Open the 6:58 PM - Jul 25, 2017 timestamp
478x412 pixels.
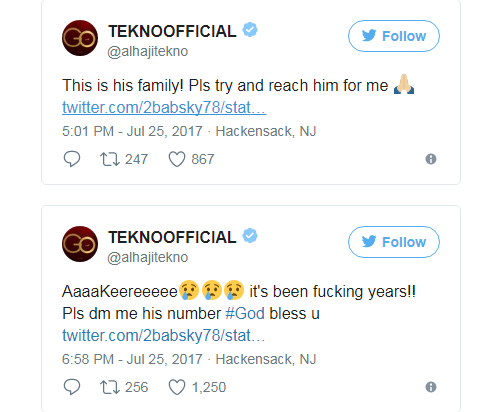pos(132,359)
